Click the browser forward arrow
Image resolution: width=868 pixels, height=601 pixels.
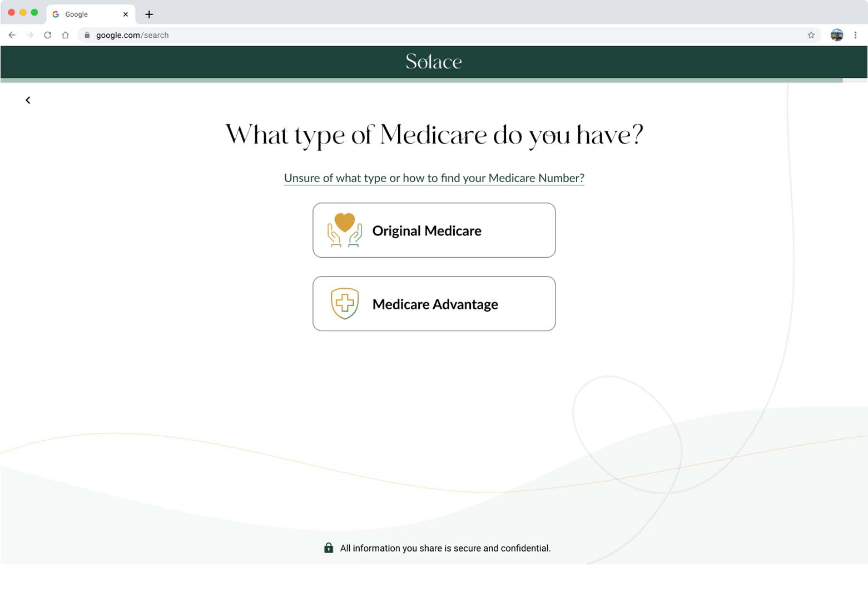pyautogui.click(x=29, y=35)
